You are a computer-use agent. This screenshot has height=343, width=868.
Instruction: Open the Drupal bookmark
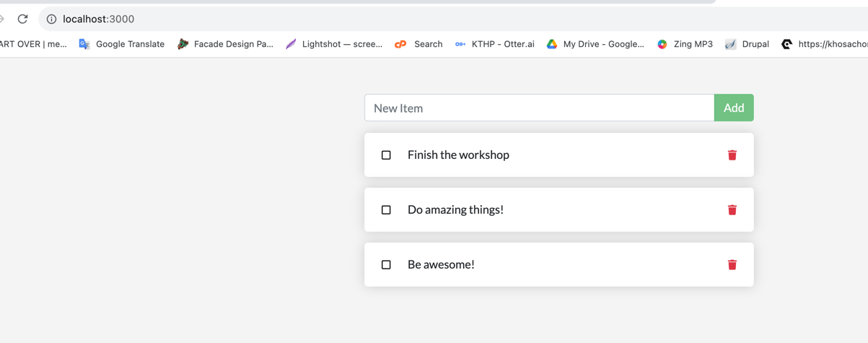tap(747, 44)
